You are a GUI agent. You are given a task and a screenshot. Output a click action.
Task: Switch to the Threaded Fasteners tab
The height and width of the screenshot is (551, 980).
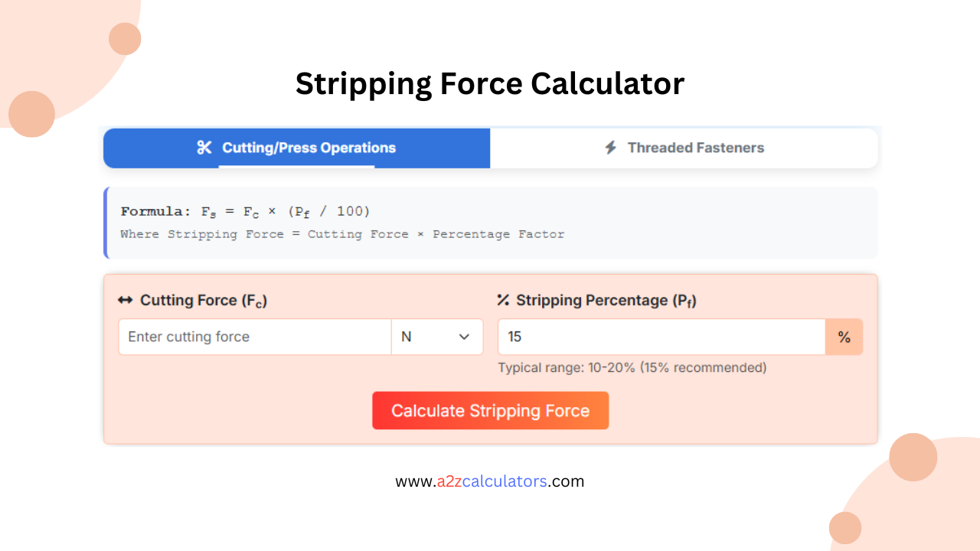pos(684,148)
